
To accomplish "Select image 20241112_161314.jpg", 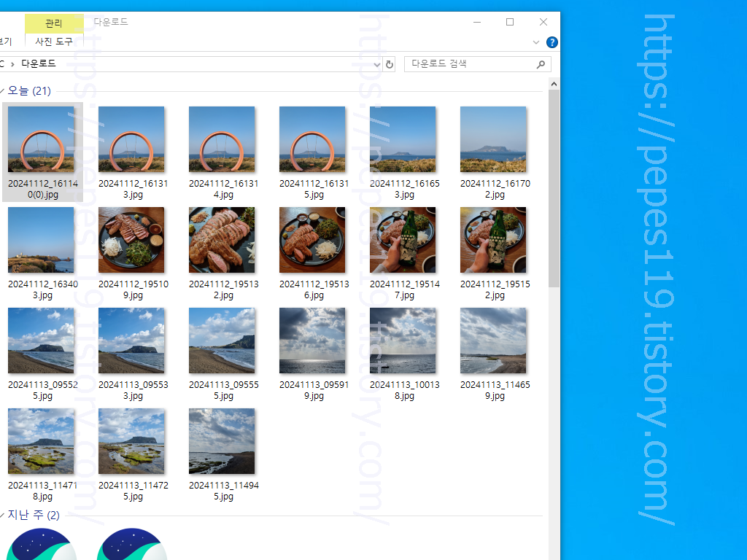I will (x=222, y=139).
